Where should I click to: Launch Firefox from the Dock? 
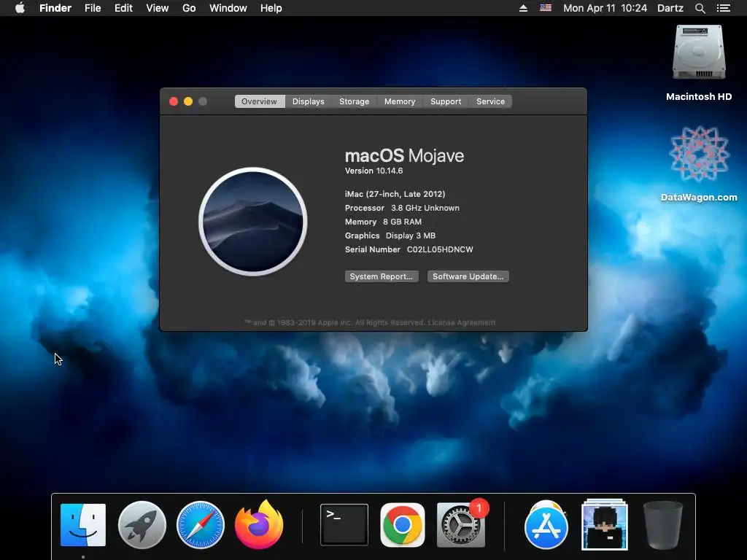(x=260, y=524)
